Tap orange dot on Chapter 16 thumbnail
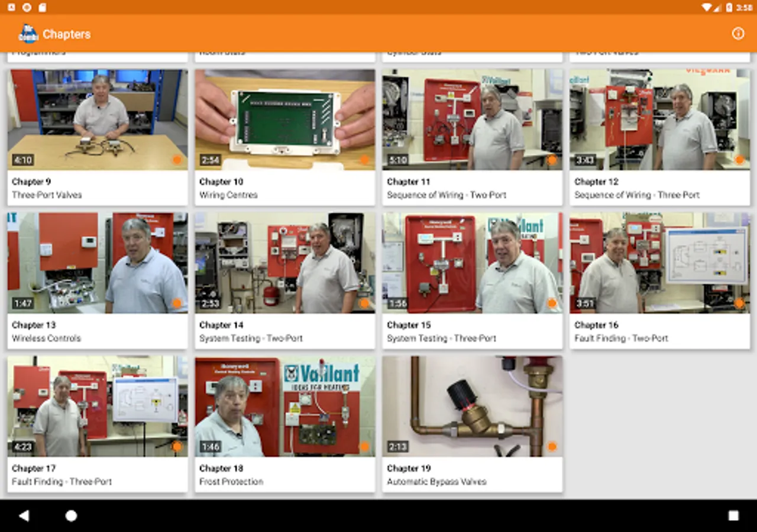Viewport: 757px width, 532px height. click(739, 303)
